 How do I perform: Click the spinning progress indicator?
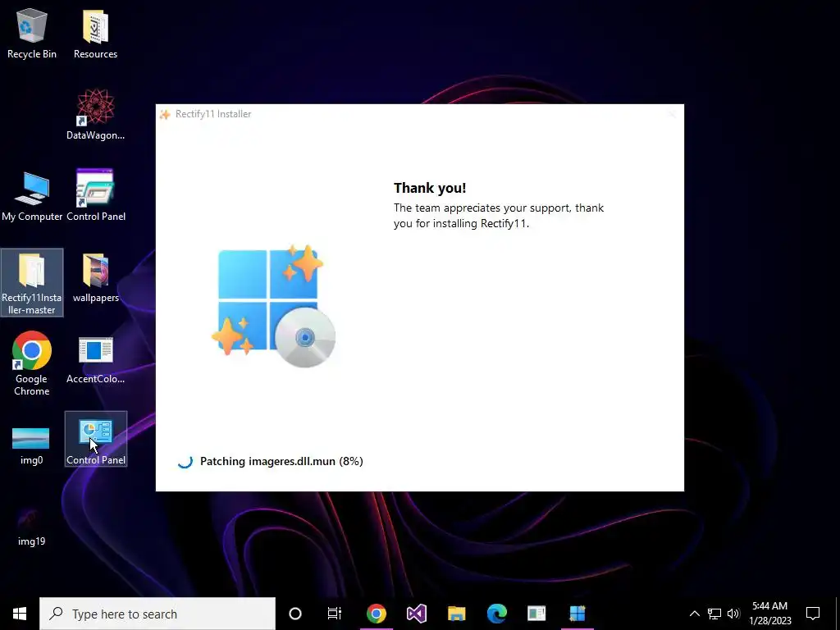coord(185,461)
